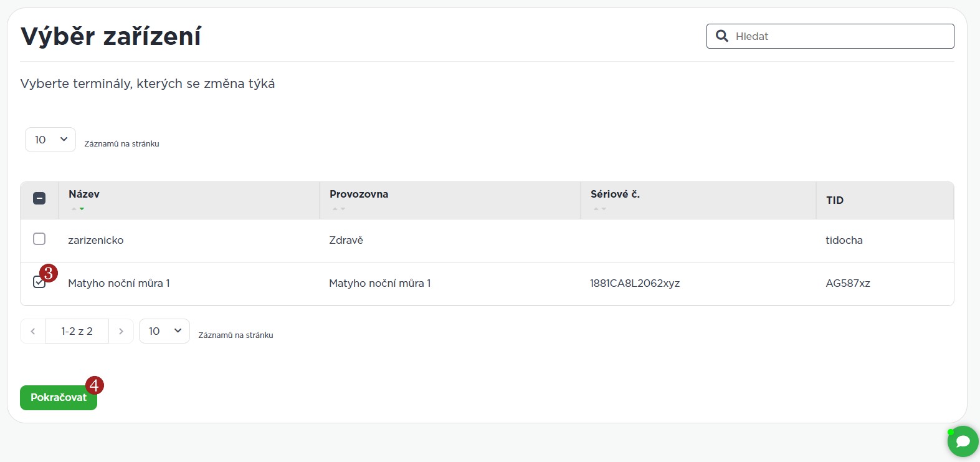Click the AG587xz TID cell

(847, 283)
